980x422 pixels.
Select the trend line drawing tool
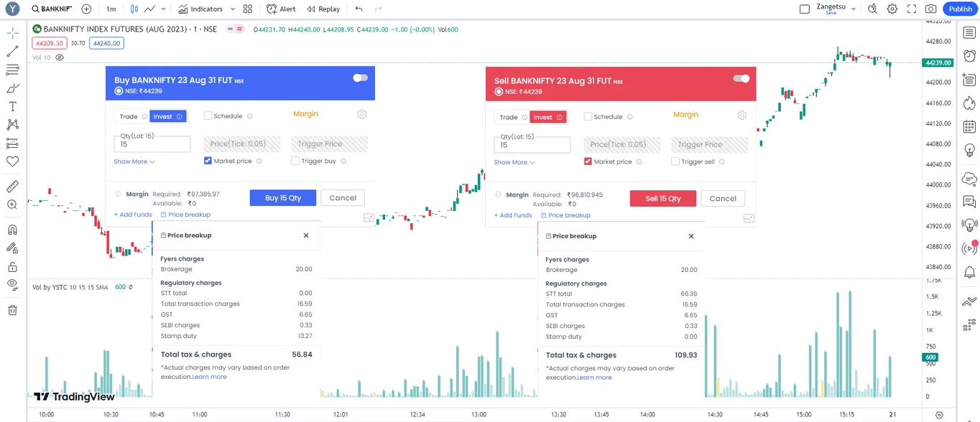coord(12,52)
